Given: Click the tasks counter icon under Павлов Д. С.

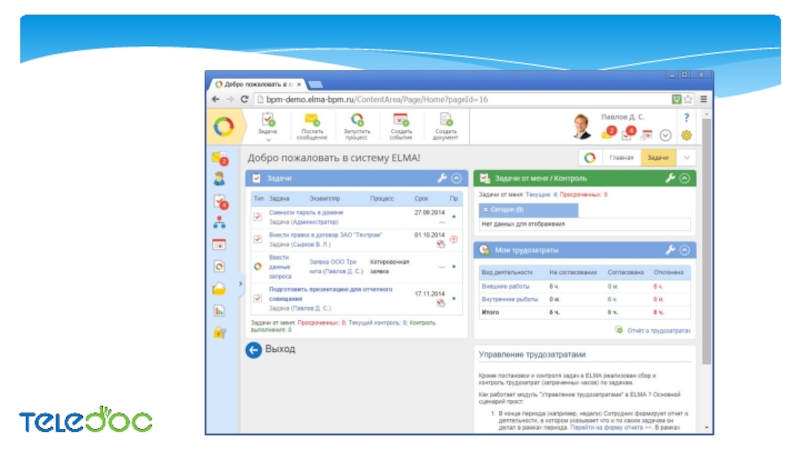Looking at the screenshot, I should click(628, 133).
